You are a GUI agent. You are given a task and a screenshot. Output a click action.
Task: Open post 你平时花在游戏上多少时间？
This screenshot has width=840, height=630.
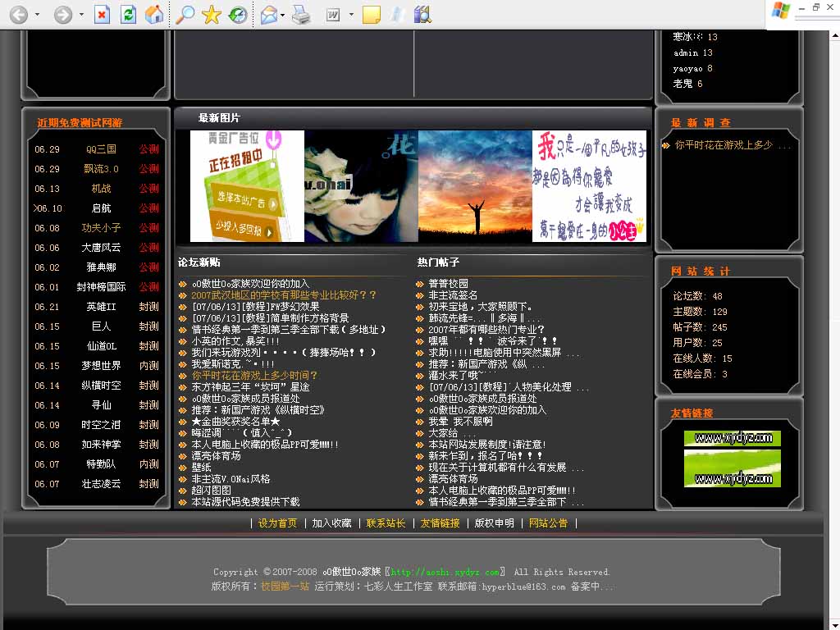pos(254,375)
